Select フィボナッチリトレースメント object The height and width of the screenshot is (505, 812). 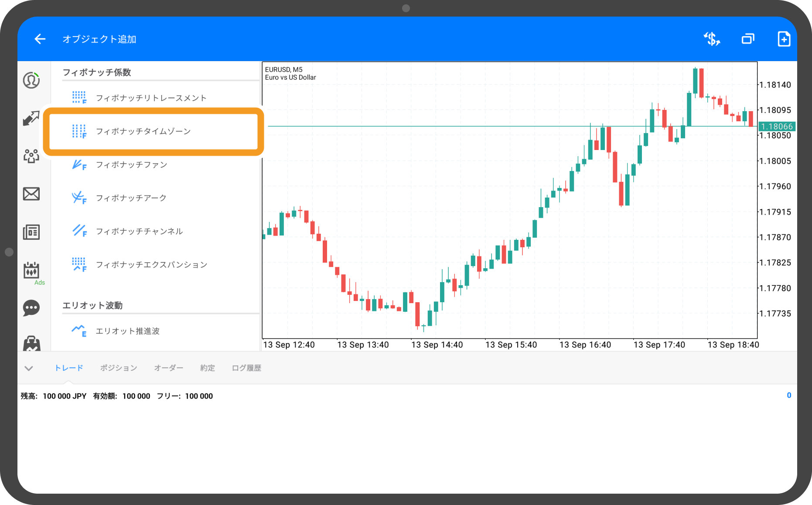coord(151,98)
